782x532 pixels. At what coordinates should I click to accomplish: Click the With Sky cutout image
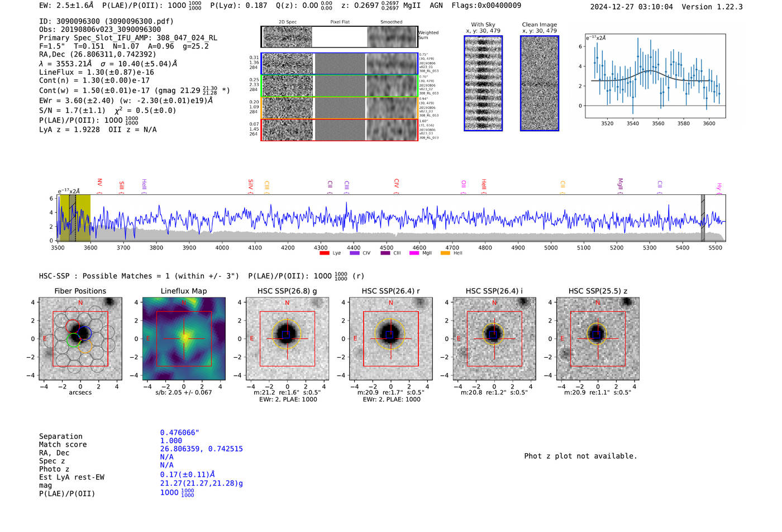click(x=483, y=83)
